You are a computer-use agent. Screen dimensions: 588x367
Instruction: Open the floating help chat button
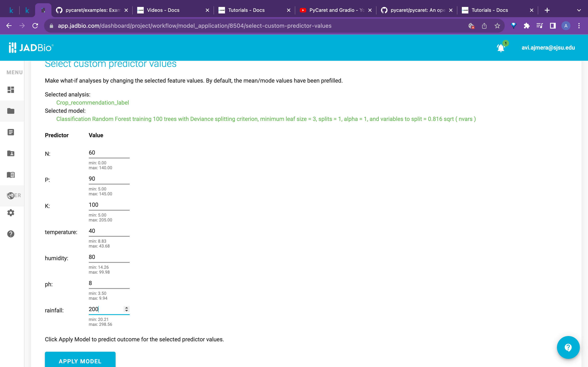[568, 347]
